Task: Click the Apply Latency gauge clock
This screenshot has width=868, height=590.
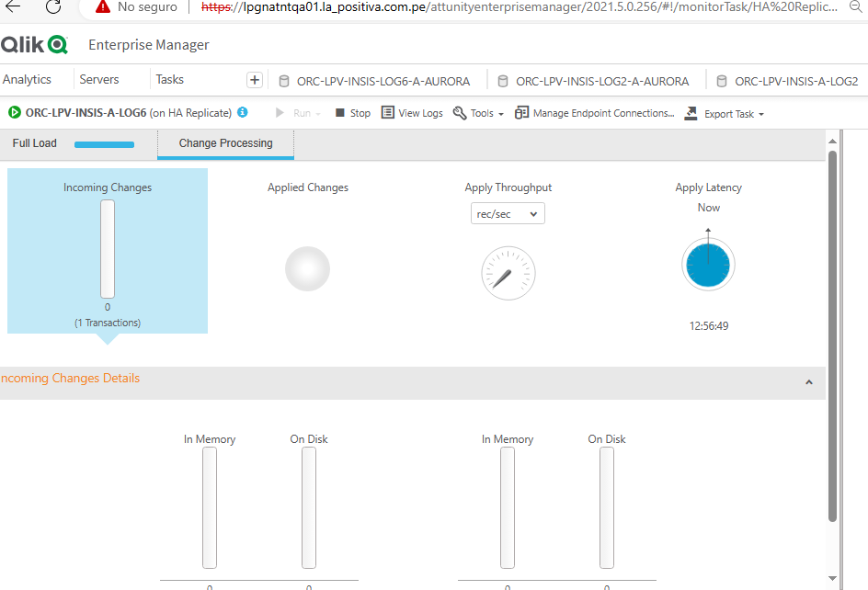Action: 708,264
